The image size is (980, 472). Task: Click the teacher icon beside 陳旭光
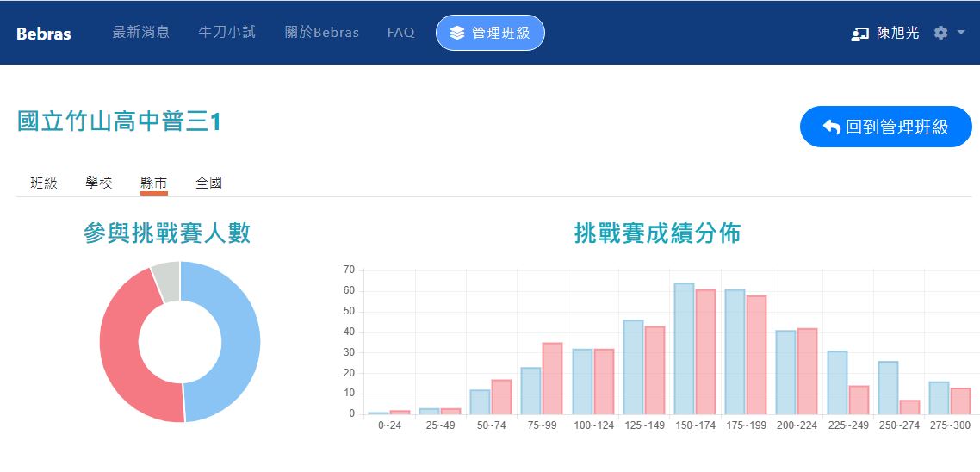click(860, 33)
